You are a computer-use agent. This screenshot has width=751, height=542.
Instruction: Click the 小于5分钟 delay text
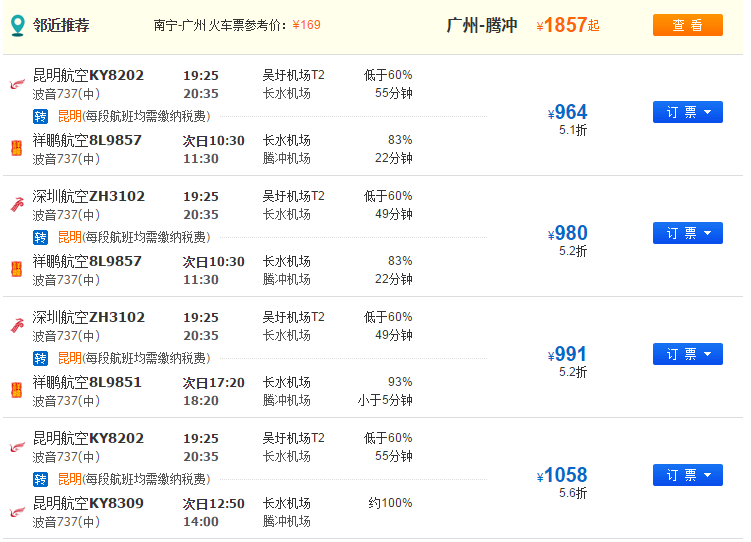385,400
